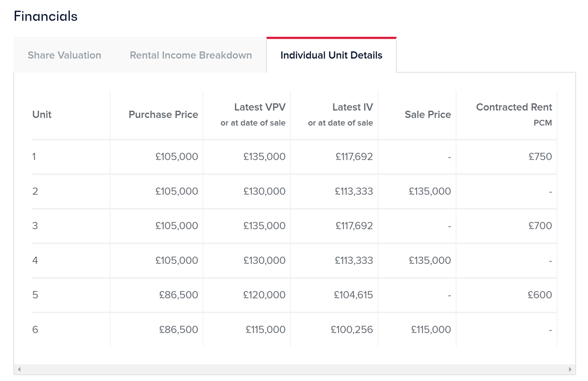The width and height of the screenshot is (588, 381).
Task: Click Unit 5's £600 contracted rent cell
Action: coord(540,295)
